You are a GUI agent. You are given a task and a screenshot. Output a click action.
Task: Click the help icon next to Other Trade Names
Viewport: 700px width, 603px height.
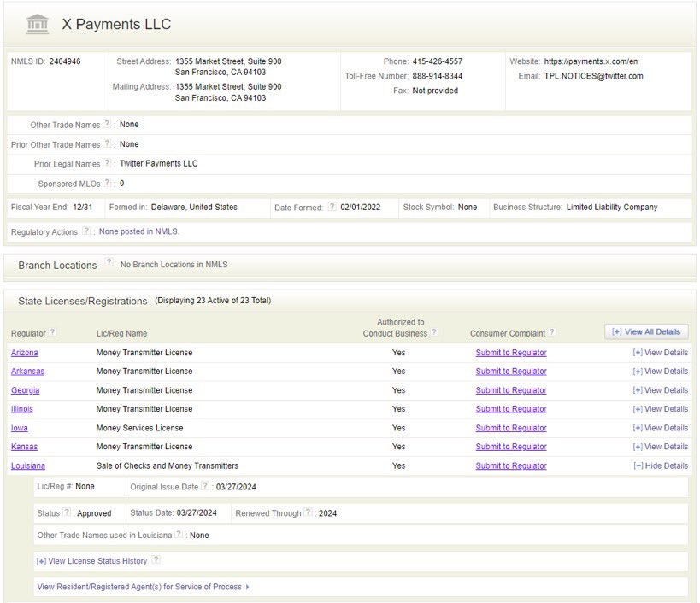[107, 124]
